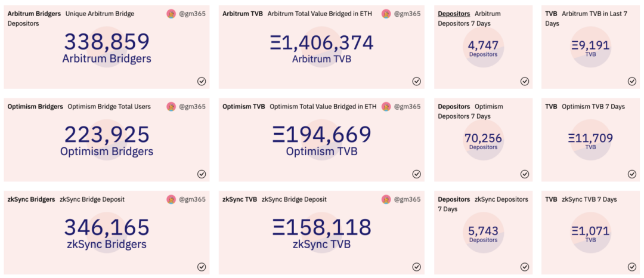Click the checkmark icon on Arbitrum TVB card
Viewport: 644px width, 278px height.
click(416, 81)
